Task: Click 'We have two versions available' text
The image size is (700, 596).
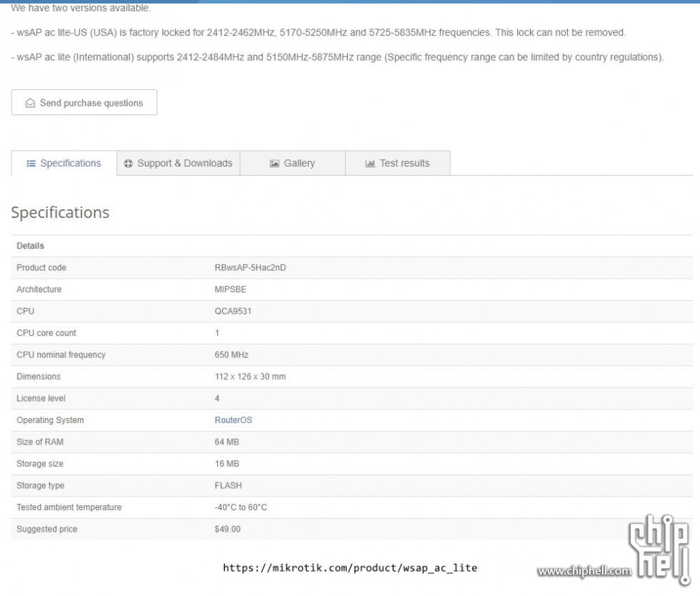Action: [81, 8]
